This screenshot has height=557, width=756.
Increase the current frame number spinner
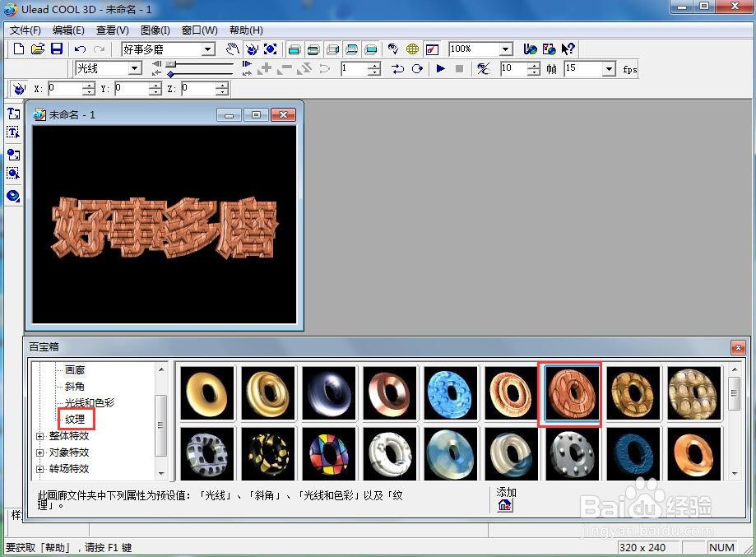(x=374, y=66)
